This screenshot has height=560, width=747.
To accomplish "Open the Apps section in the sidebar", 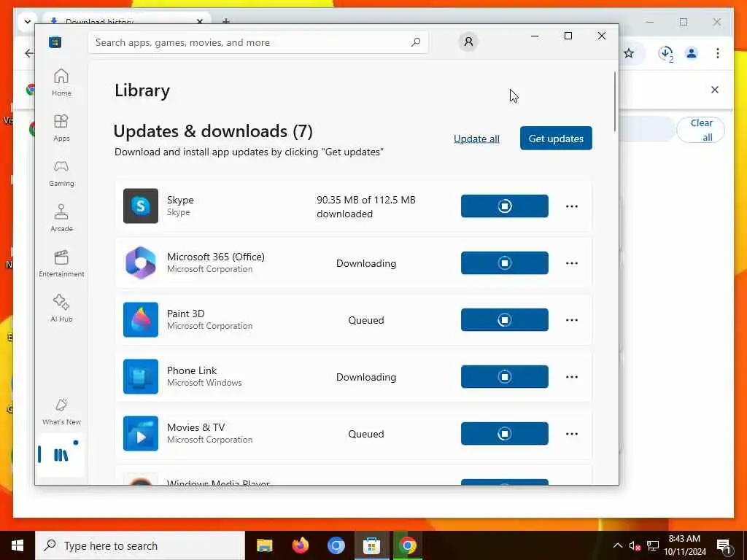I will [x=61, y=128].
